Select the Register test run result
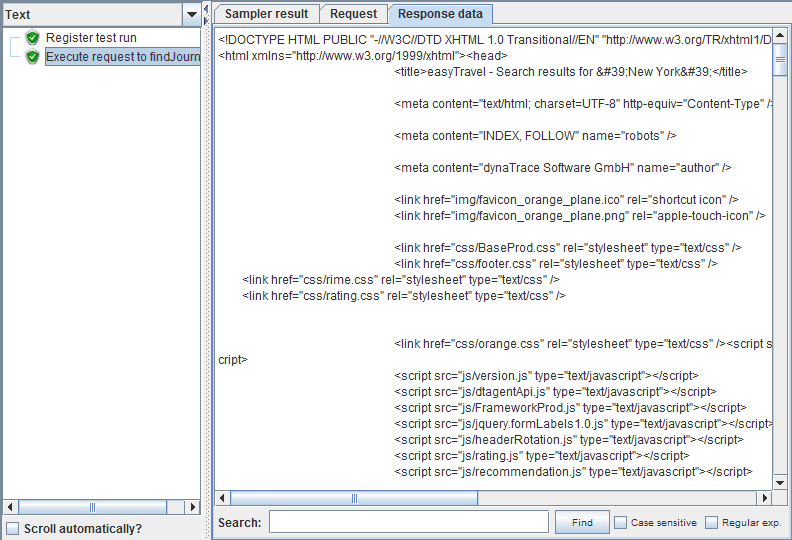This screenshot has width=792, height=540. coord(91,38)
